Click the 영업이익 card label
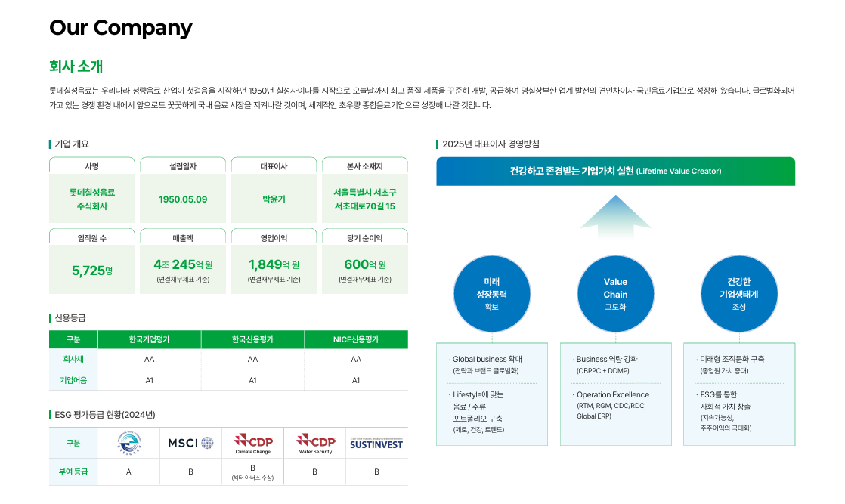 (274, 238)
